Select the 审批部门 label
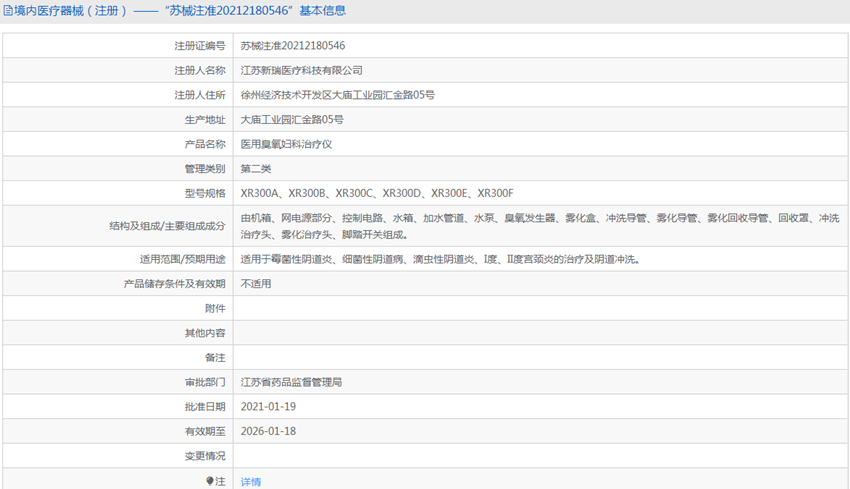Screen dimensions: 850x489 coord(205,382)
